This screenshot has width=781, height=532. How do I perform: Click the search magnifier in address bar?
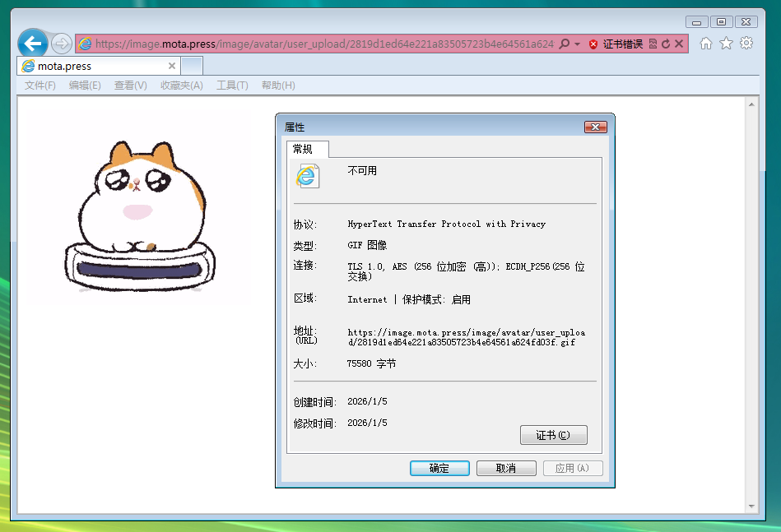coord(565,44)
